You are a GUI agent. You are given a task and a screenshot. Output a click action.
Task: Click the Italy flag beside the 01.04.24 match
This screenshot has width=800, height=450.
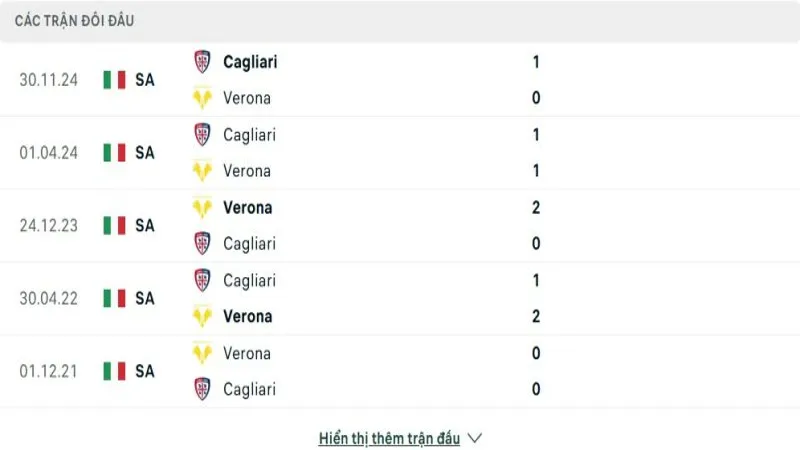[x=114, y=153]
